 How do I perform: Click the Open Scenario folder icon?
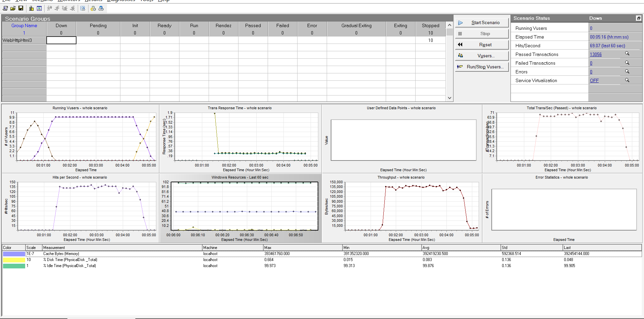[x=13, y=8]
